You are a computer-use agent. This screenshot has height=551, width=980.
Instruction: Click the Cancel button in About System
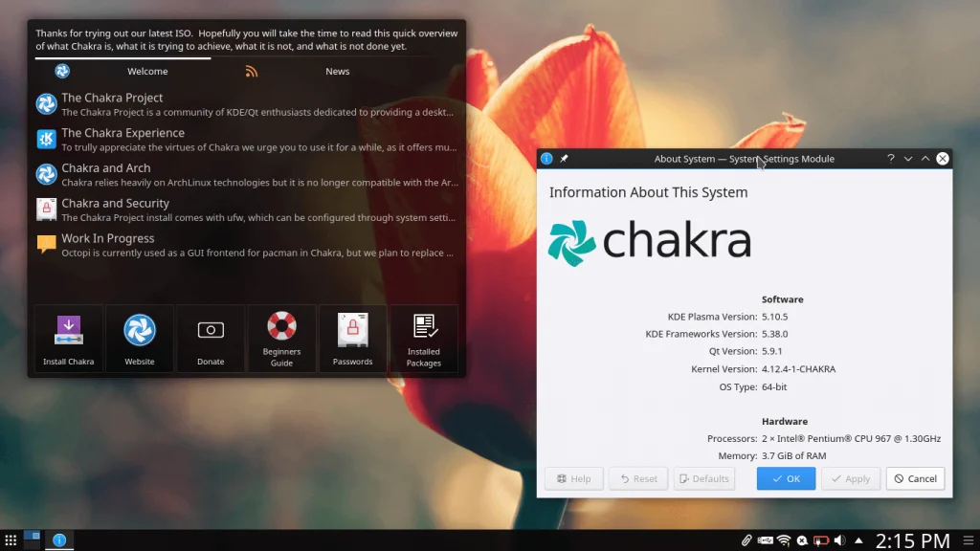click(915, 478)
